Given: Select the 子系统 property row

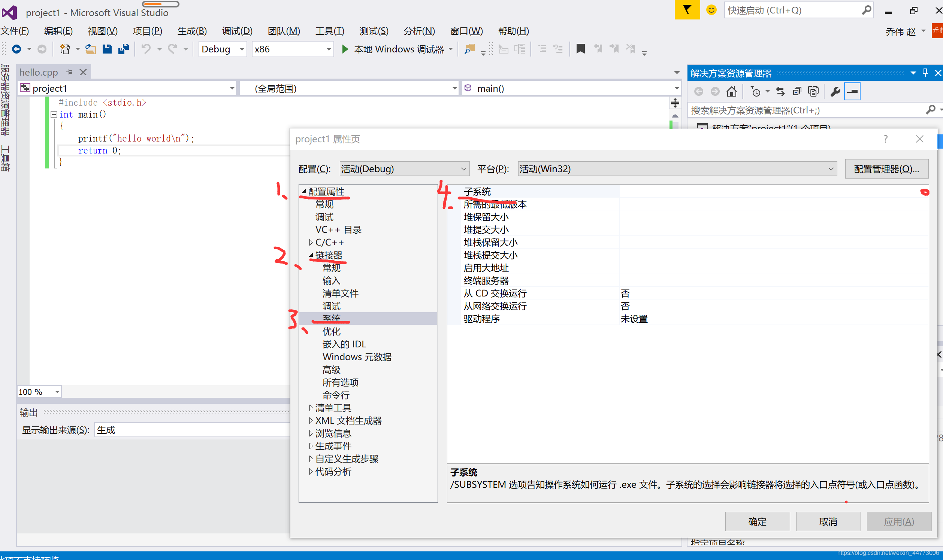Looking at the screenshot, I should 687,191.
